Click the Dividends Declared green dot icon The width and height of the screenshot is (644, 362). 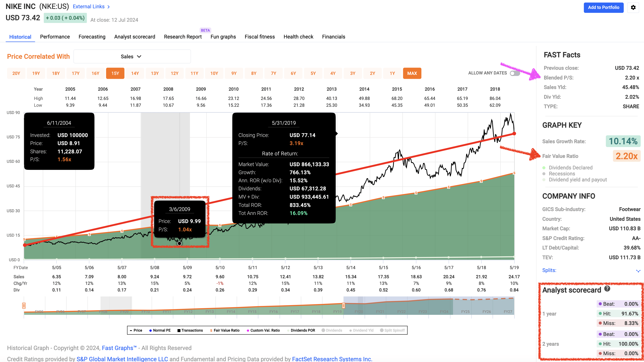544,168
